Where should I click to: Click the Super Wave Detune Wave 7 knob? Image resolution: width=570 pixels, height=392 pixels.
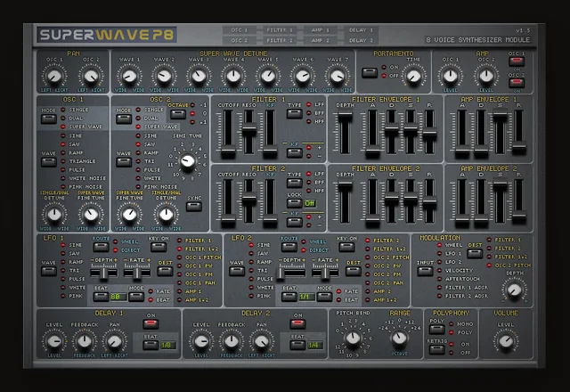(338, 77)
